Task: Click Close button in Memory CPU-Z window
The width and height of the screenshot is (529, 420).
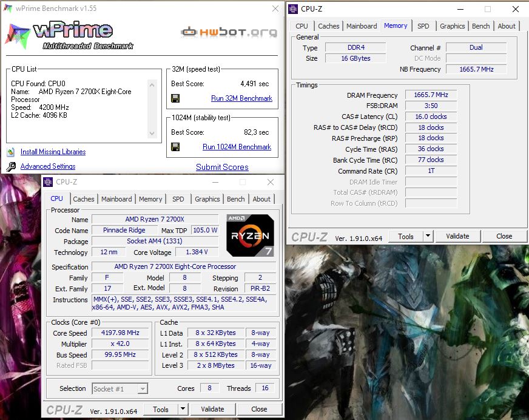Action: coord(504,236)
